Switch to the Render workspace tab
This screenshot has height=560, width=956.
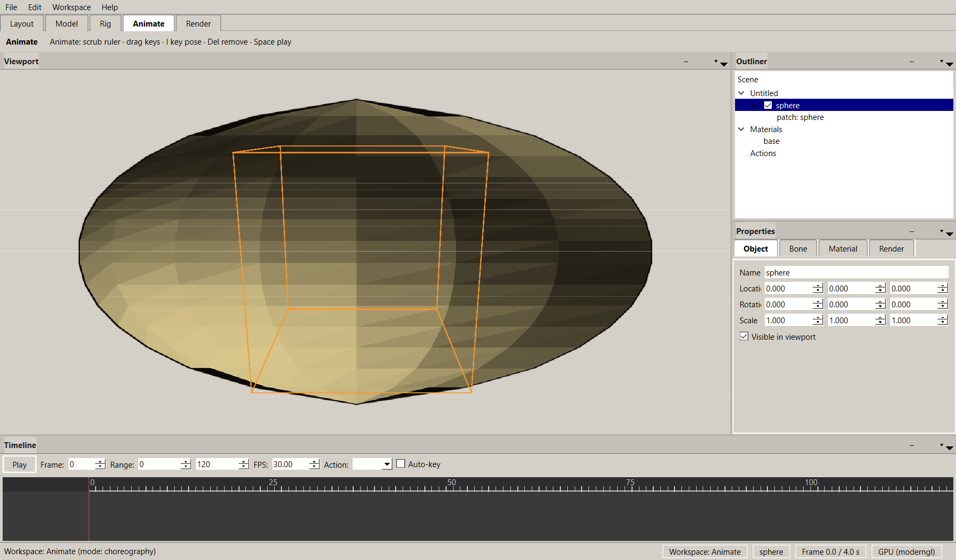198,24
